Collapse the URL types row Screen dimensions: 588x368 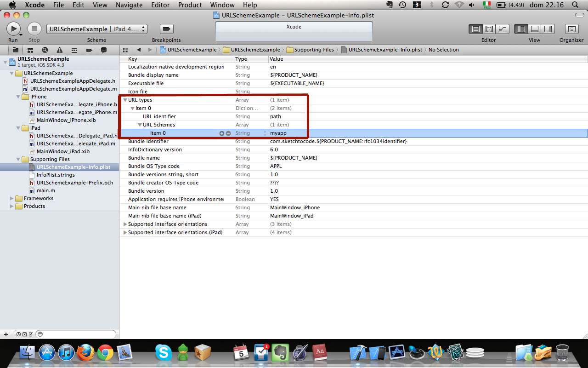125,100
